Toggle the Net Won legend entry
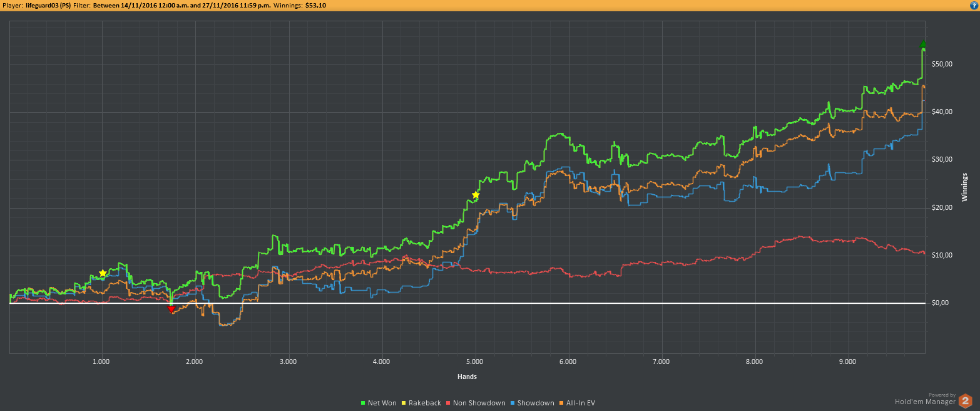This screenshot has height=411, width=980. (x=379, y=403)
